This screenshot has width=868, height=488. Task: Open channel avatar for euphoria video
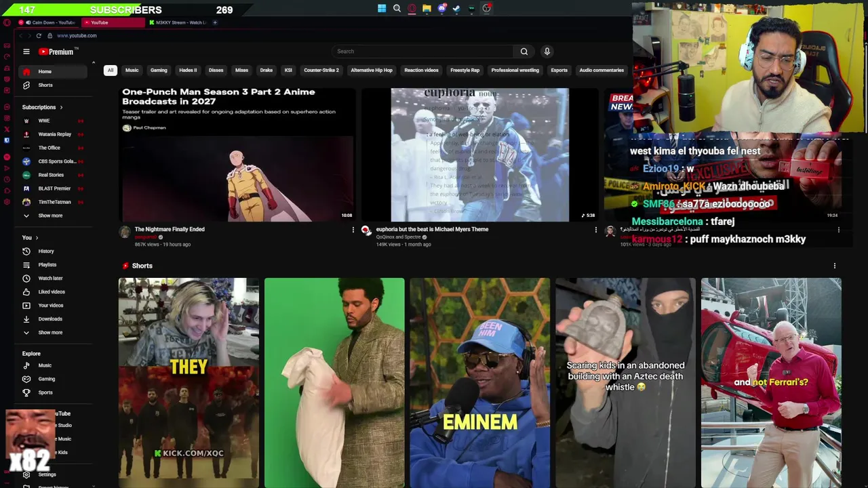[366, 231]
